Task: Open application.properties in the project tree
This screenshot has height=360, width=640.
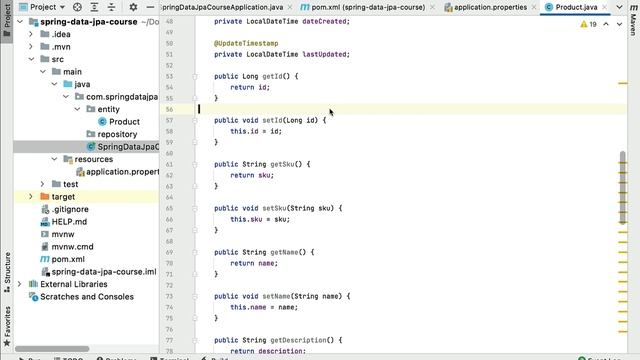Action: (x=118, y=172)
